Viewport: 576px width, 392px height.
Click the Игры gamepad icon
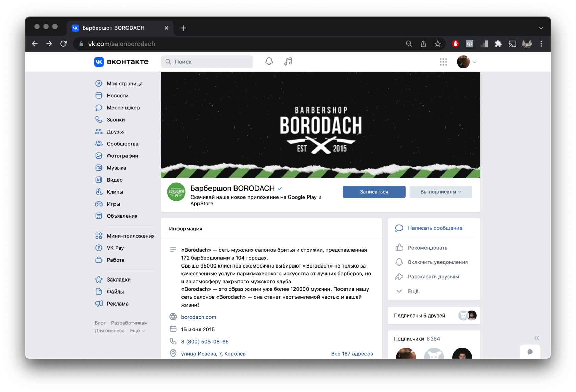point(99,204)
